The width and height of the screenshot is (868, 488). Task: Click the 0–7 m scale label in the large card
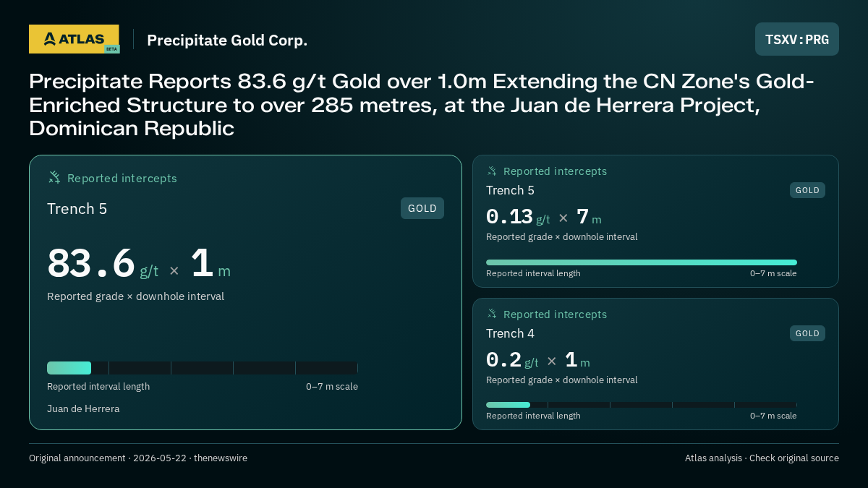[x=332, y=387]
